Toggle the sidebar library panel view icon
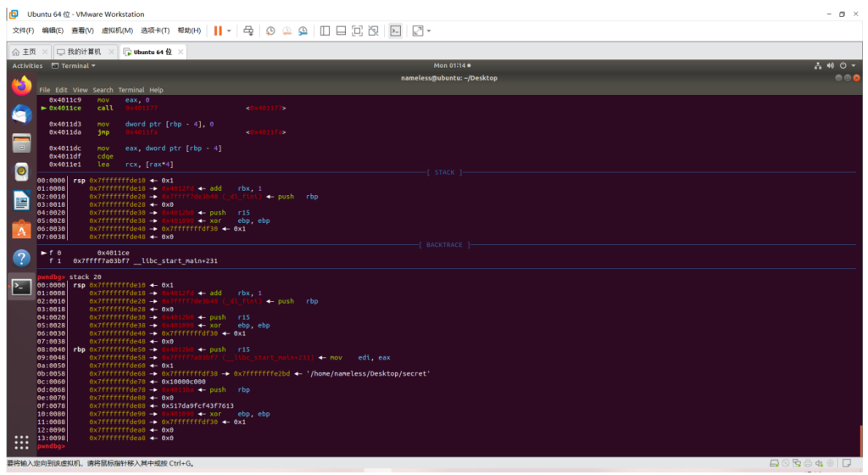 pyautogui.click(x=325, y=31)
